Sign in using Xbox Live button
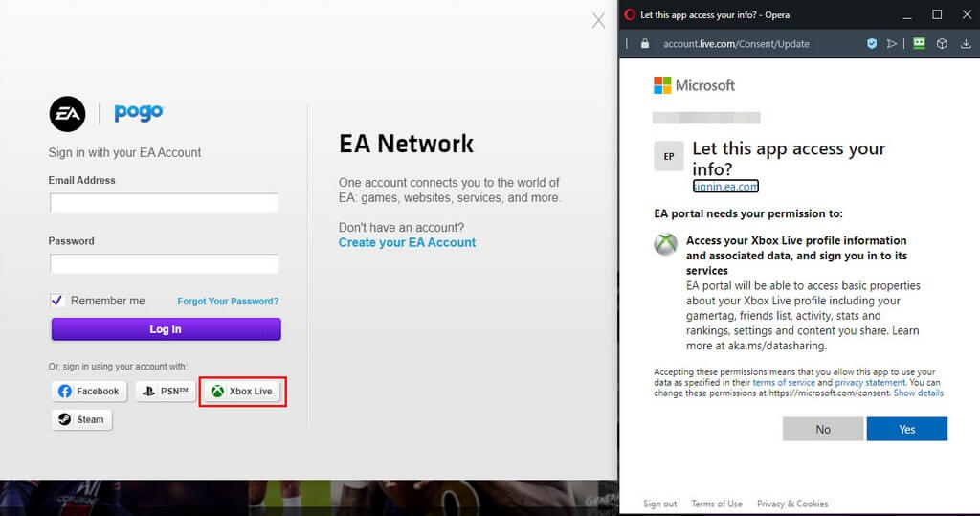The width and height of the screenshot is (980, 516). coord(242,391)
